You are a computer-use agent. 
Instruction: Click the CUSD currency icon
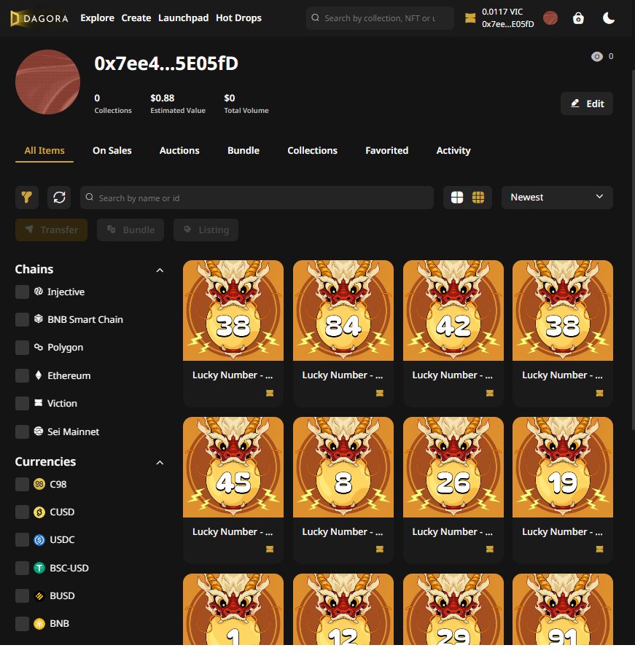(x=39, y=512)
